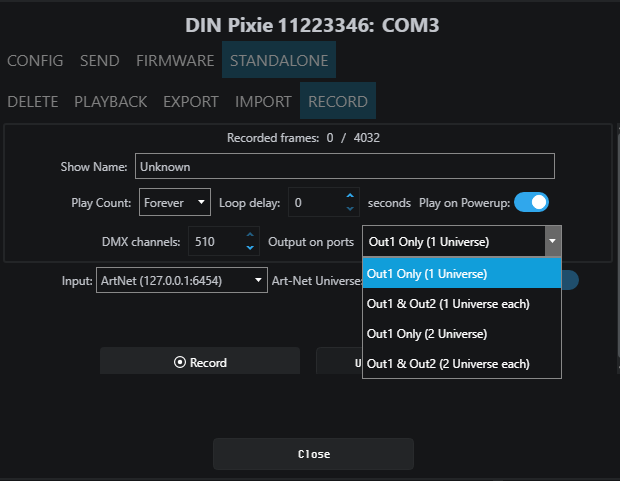Click the Art-Net Universe label
This screenshot has width=620, height=481.
(x=317, y=281)
